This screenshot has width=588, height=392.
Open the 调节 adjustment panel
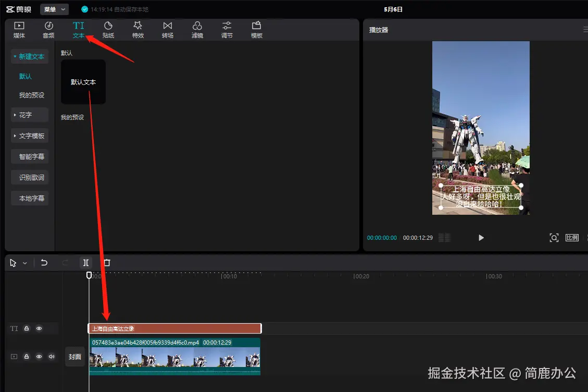point(227,29)
